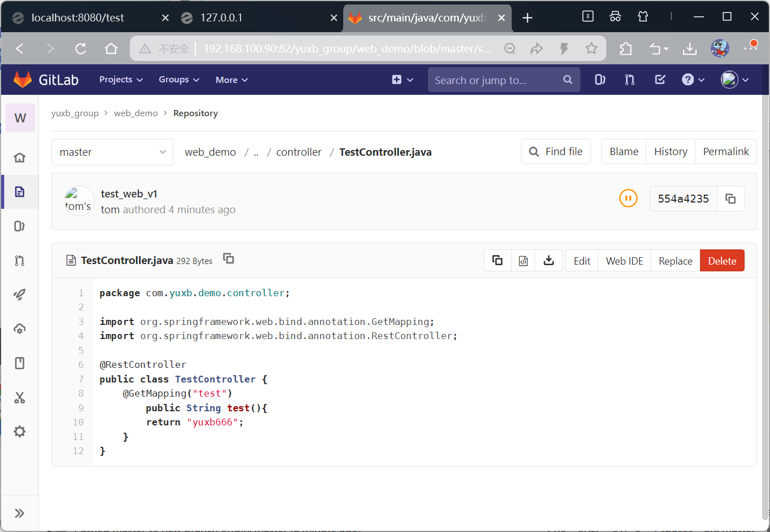Open Issues icon in left sidebar
The height and width of the screenshot is (532, 770).
point(20,226)
